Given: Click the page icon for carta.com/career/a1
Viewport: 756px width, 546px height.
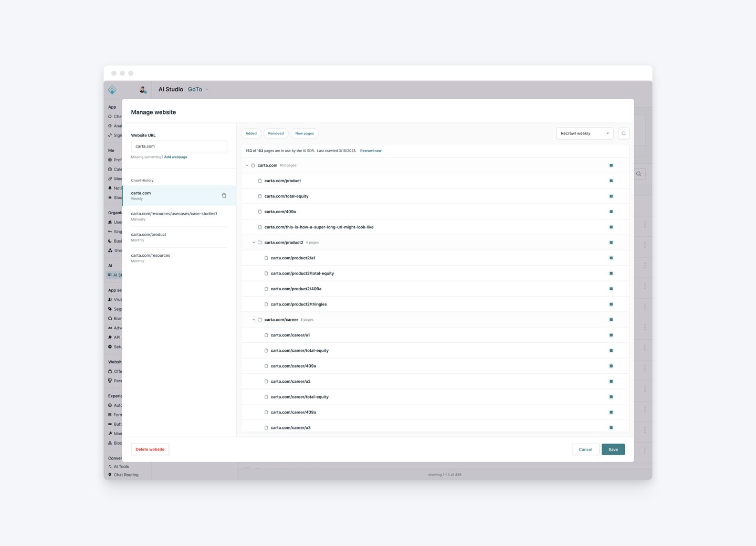Looking at the screenshot, I should point(266,335).
